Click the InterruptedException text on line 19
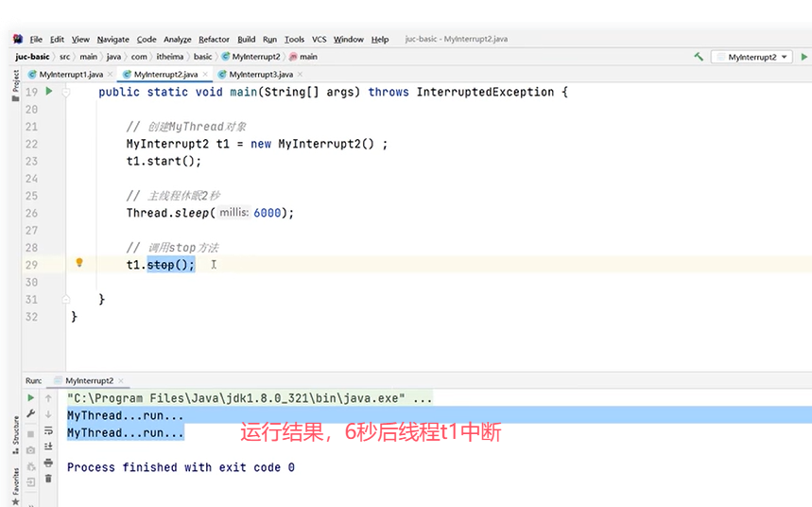The width and height of the screenshot is (812, 507). pos(485,93)
